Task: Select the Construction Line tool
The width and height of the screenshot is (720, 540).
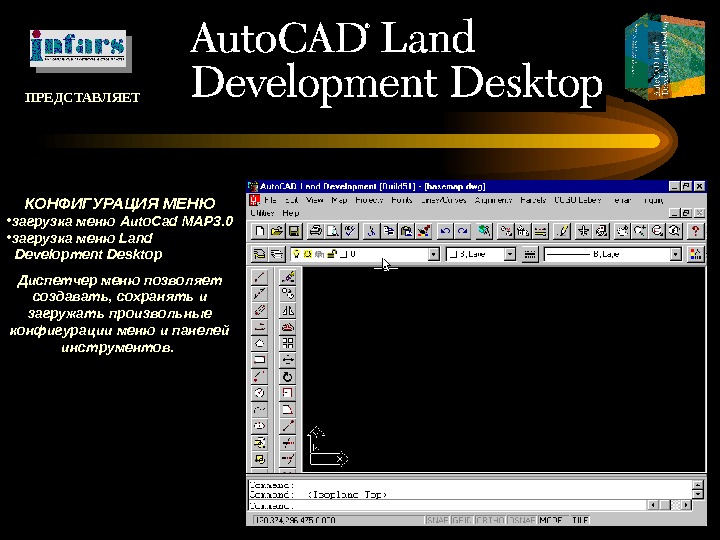Action: click(259, 293)
